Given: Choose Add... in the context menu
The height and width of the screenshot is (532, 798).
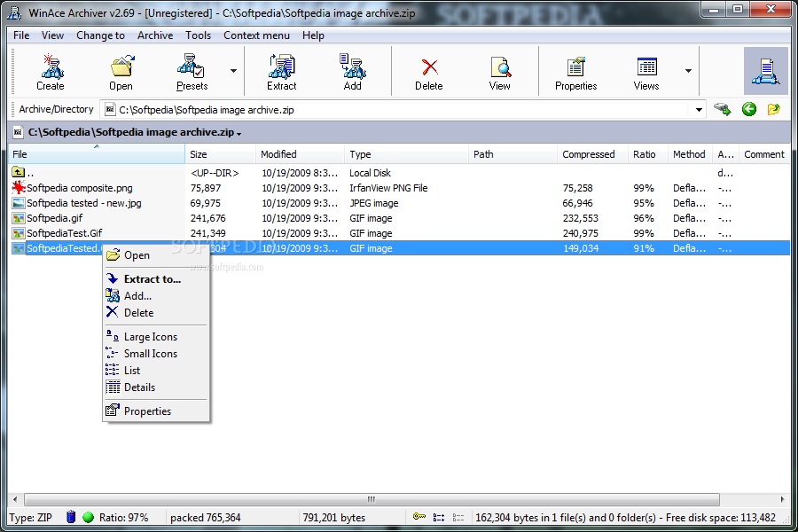Looking at the screenshot, I should tap(156, 296).
